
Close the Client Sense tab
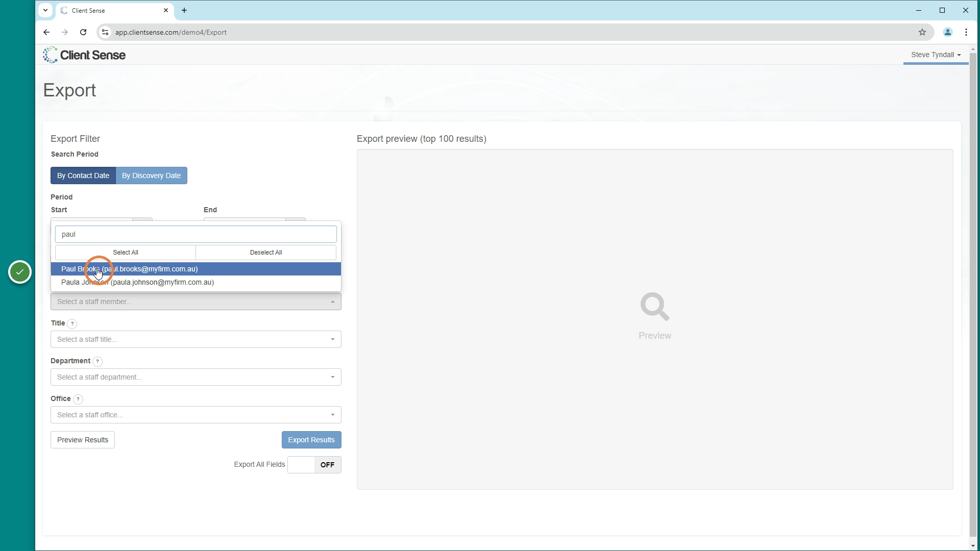(x=166, y=10)
